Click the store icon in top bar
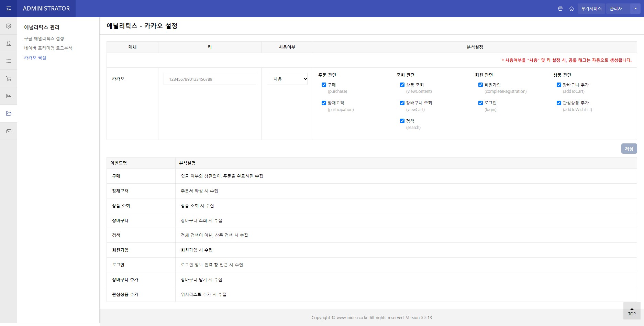 coord(560,9)
